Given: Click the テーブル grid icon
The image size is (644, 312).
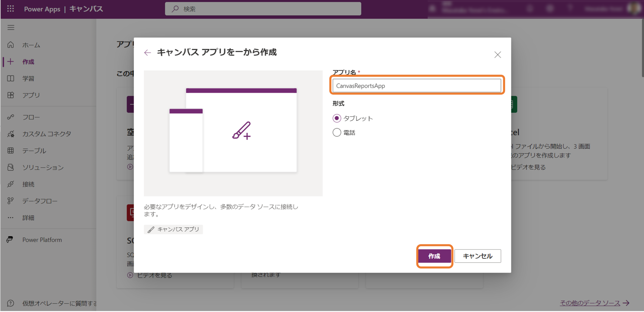Looking at the screenshot, I should click(x=11, y=150).
